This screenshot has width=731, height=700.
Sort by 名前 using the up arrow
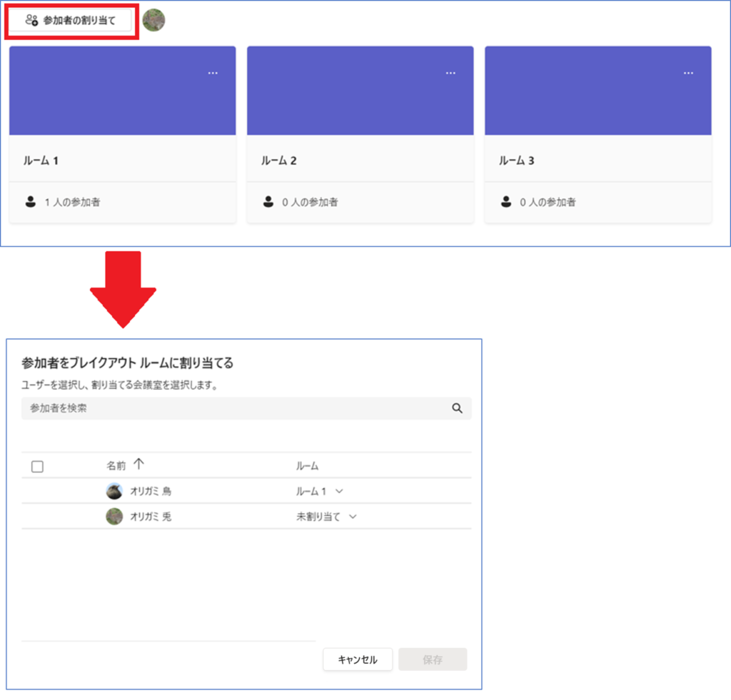(x=138, y=465)
